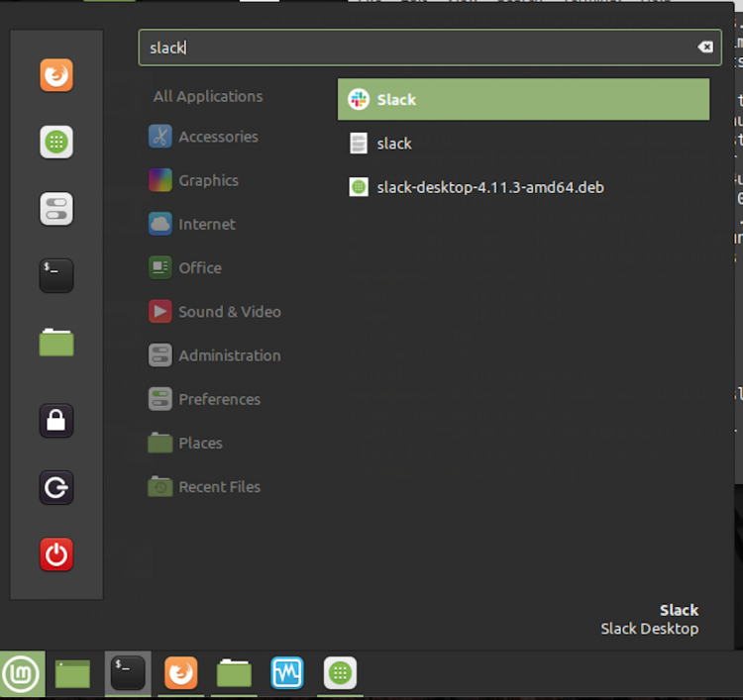Clear the search field with backspace icon
Viewport: 743px width, 700px height.
[705, 47]
